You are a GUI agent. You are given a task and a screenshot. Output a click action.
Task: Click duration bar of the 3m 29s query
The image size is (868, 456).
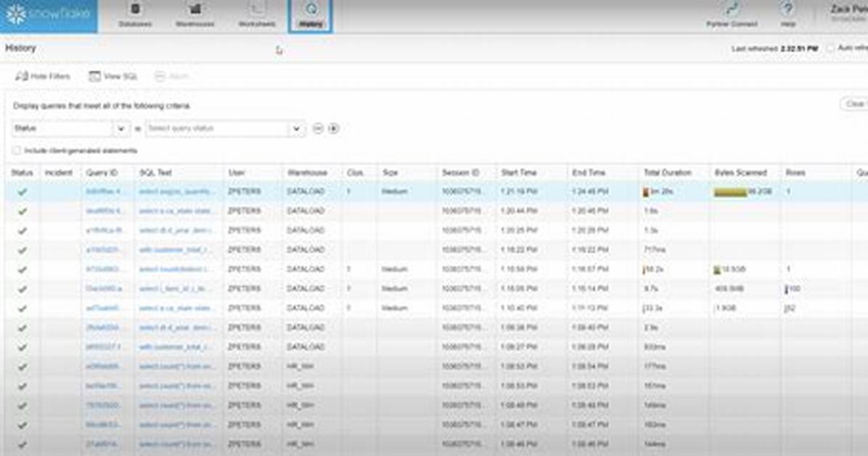pos(645,192)
